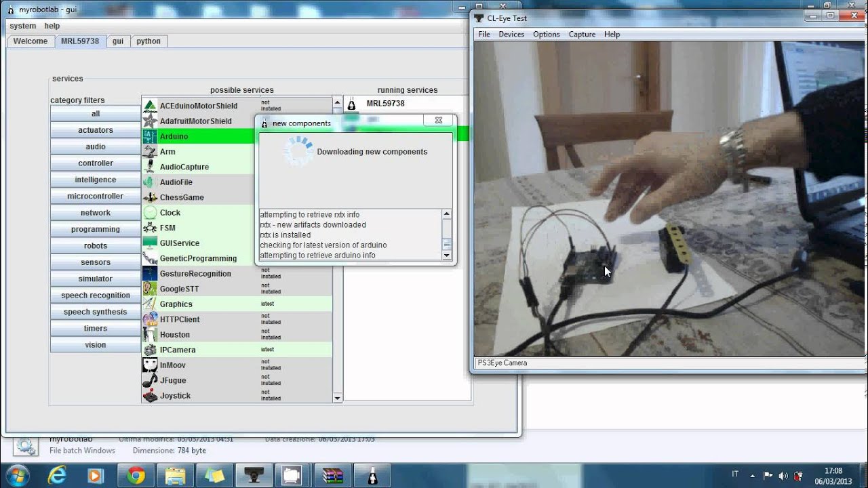The image size is (868, 488).
Task: Click the ChessGame service icon
Action: pyautogui.click(x=150, y=197)
